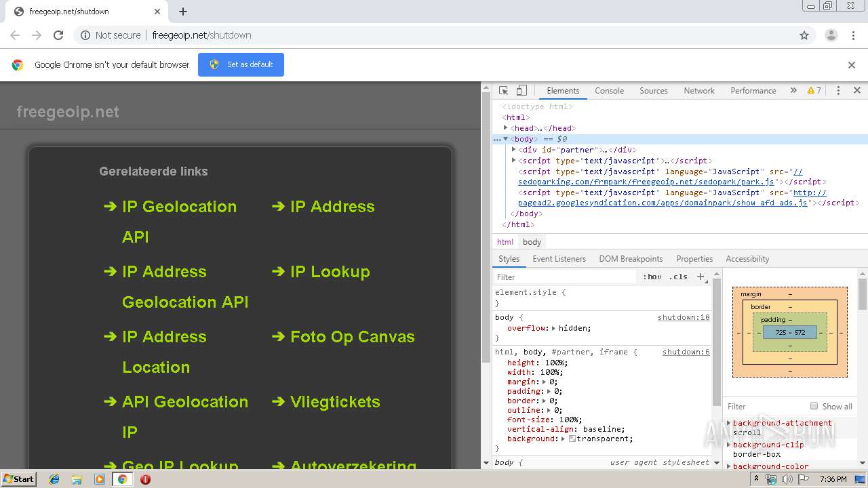Screen dimensions: 868x488
Task: Toggle the :hov element state panel
Action: pos(652,277)
